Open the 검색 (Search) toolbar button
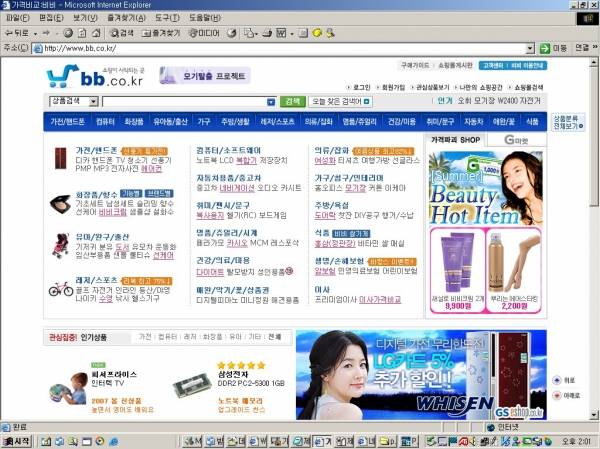600x449 pixels. pos(122,33)
